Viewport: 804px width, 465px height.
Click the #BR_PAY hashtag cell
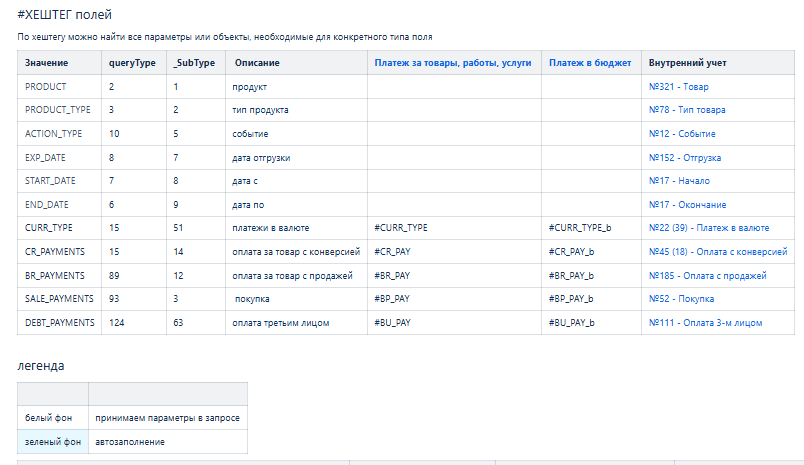click(x=392, y=275)
